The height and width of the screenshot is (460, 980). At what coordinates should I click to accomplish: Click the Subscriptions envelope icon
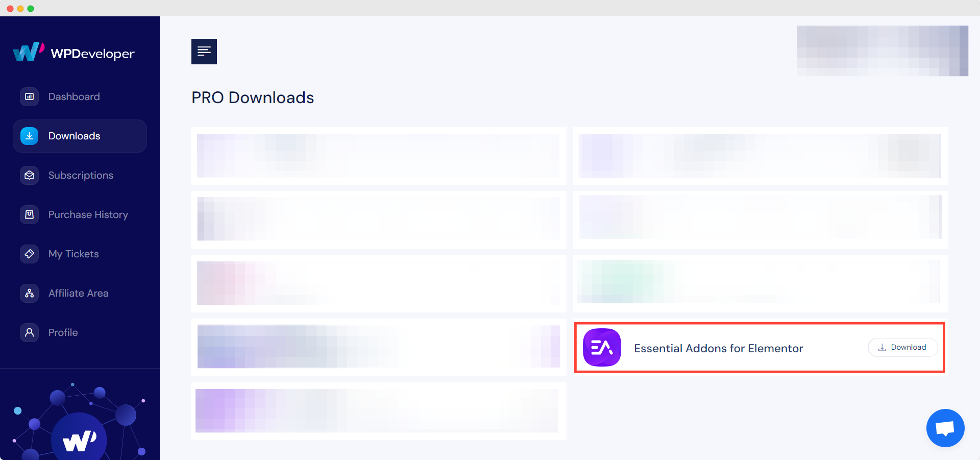pyautogui.click(x=30, y=175)
